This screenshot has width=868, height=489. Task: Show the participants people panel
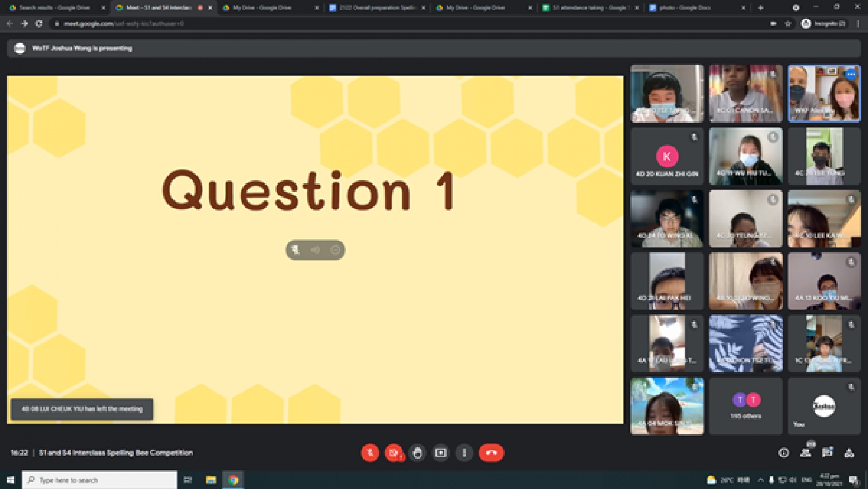[806, 453]
